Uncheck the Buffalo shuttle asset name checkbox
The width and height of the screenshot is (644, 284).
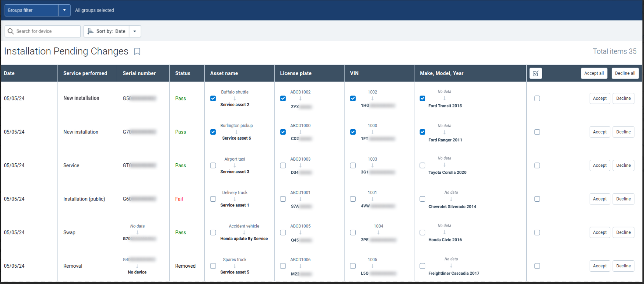[213, 99]
